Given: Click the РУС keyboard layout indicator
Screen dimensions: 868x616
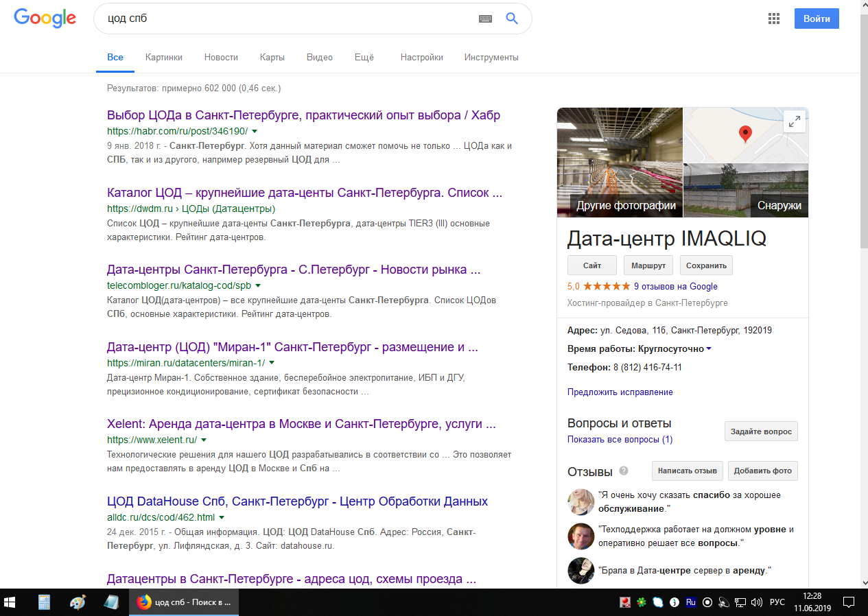Looking at the screenshot, I should [777, 602].
